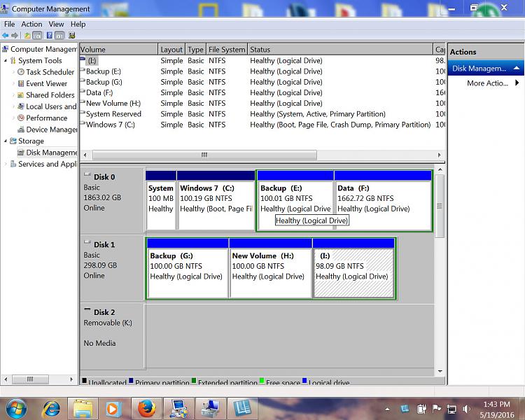525x420 pixels.
Task: Sort by the Volume column header
Action: tap(118, 50)
